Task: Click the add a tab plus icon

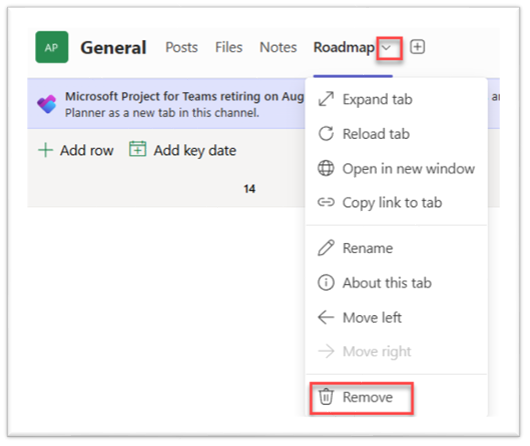Action: 417,47
